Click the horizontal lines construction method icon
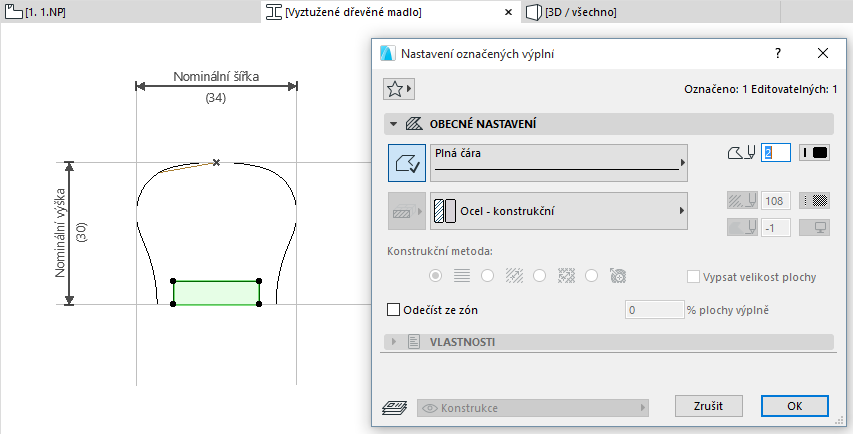The image size is (853, 434). point(462,276)
